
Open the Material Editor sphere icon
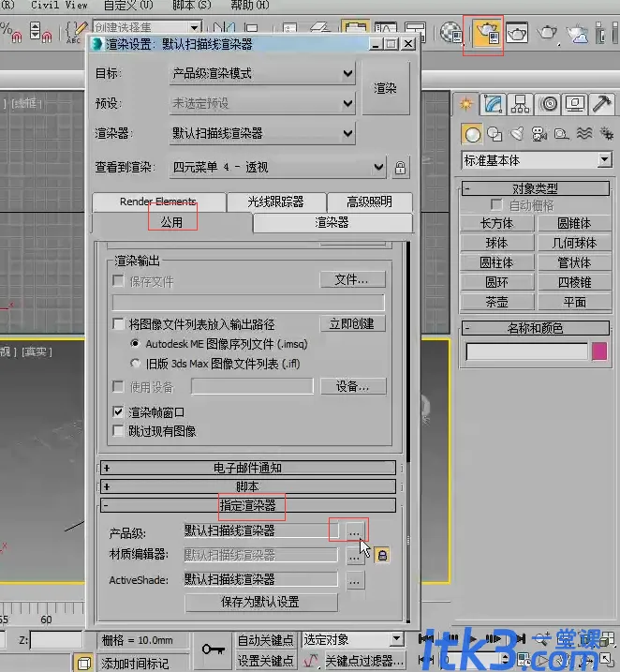[450, 33]
